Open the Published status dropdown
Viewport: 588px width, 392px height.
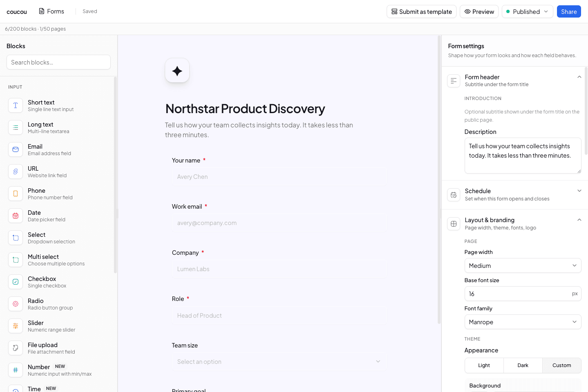point(527,11)
